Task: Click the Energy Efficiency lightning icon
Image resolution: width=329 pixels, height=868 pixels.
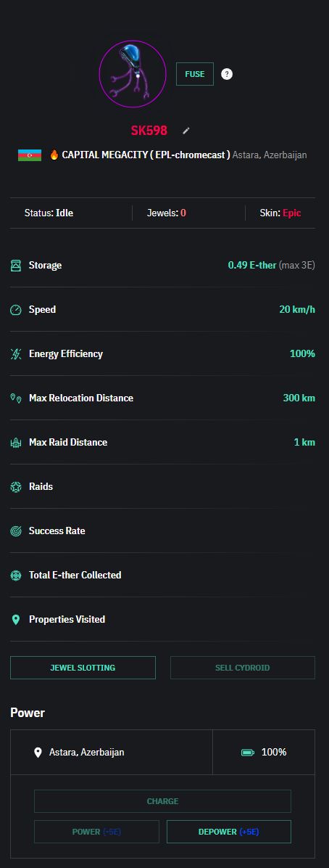Action: point(16,353)
